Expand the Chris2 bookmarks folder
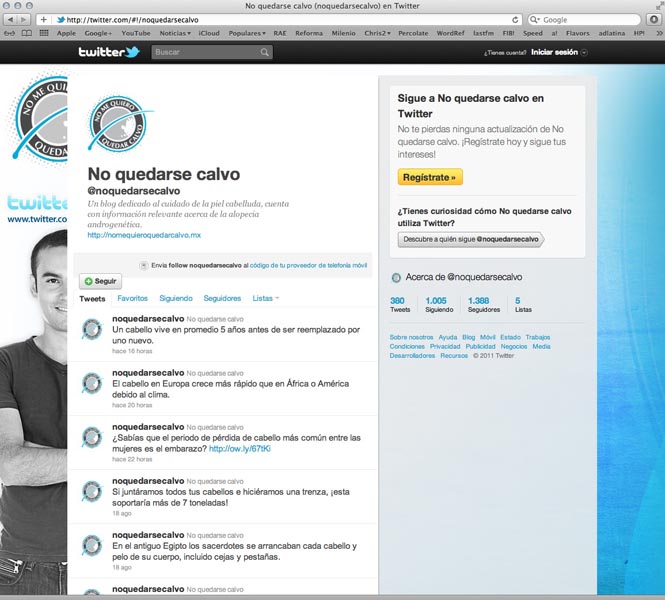Viewport: 665px width, 600px height. point(377,33)
